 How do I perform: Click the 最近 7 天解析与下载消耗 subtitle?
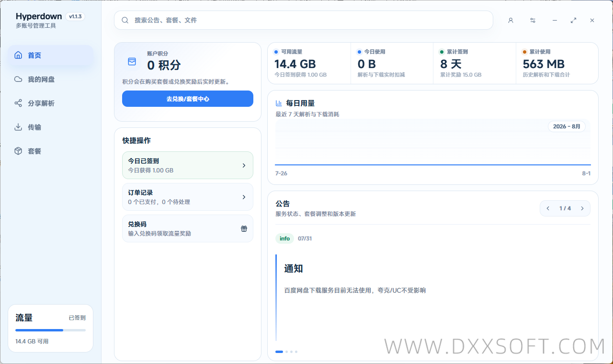(307, 114)
